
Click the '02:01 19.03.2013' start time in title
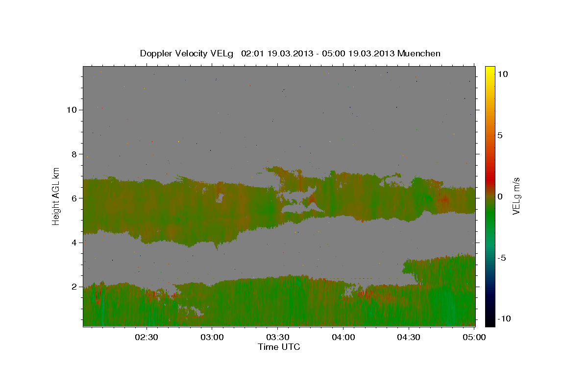pos(277,53)
